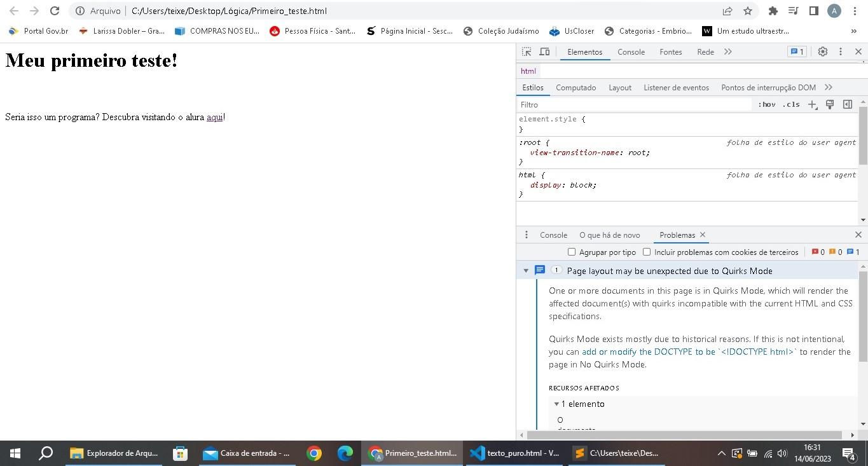
Task: Enable the Agrupar por tipo checkbox
Action: click(572, 252)
